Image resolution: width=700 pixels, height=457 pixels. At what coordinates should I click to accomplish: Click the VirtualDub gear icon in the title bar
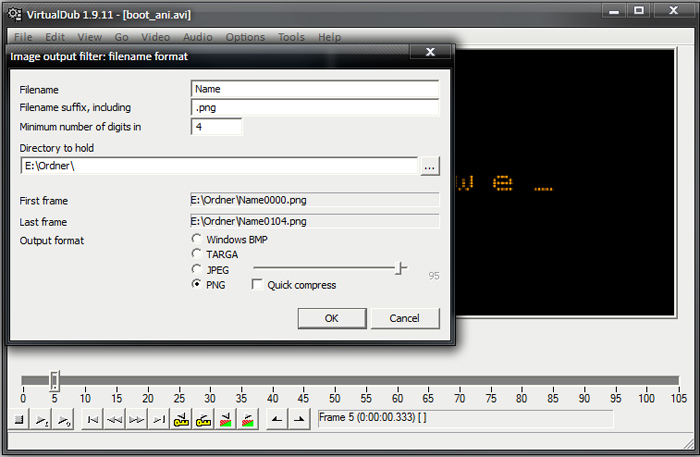15,14
